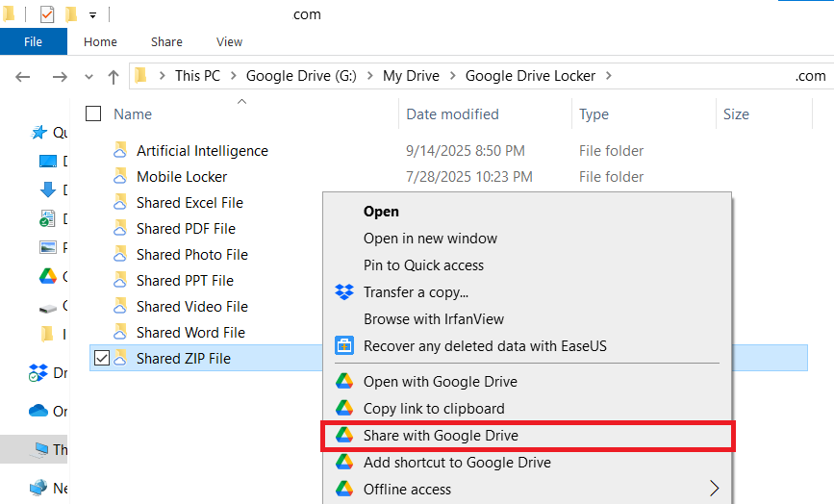The width and height of the screenshot is (834, 504).
Task: Open Network icon in the left pane
Action: pyautogui.click(x=39, y=488)
